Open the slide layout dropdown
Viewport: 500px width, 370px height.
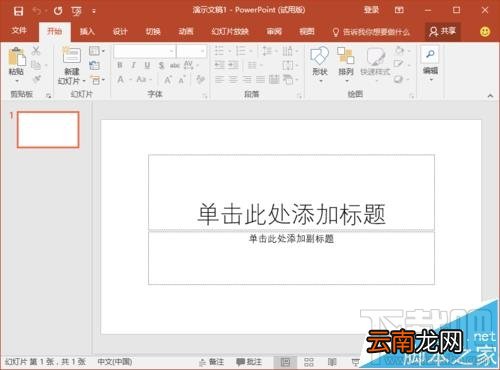point(97,51)
